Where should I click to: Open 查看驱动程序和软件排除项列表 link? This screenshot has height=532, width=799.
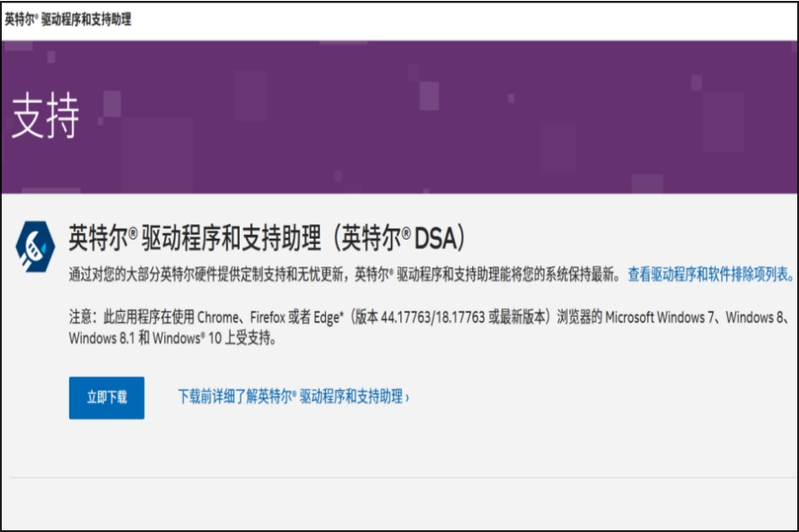click(710, 275)
